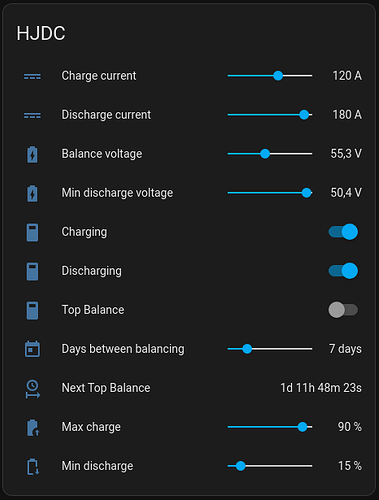Click the Min discharge voltage battery icon
This screenshot has width=379, height=500.
32,193
